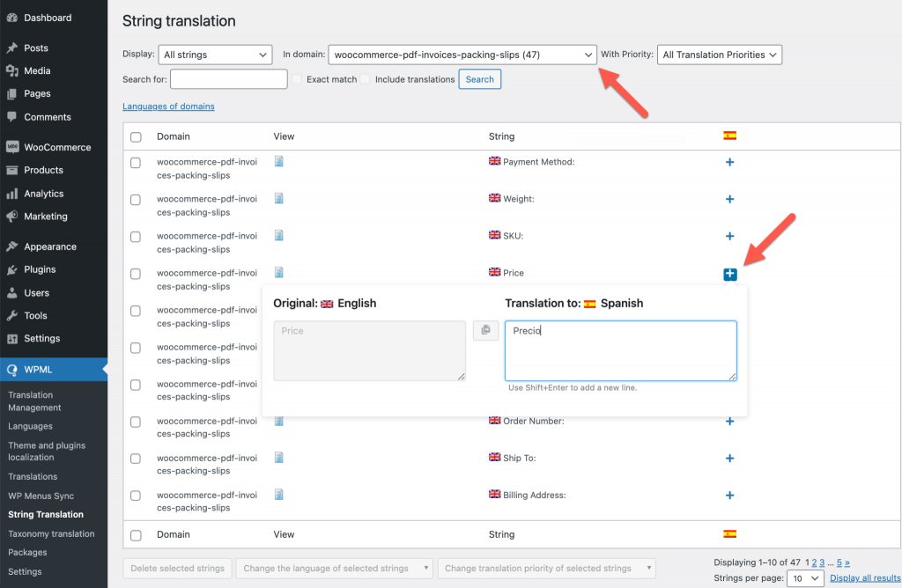This screenshot has width=902, height=588.
Task: Click the Pages icon in sidebar
Action: point(12,93)
